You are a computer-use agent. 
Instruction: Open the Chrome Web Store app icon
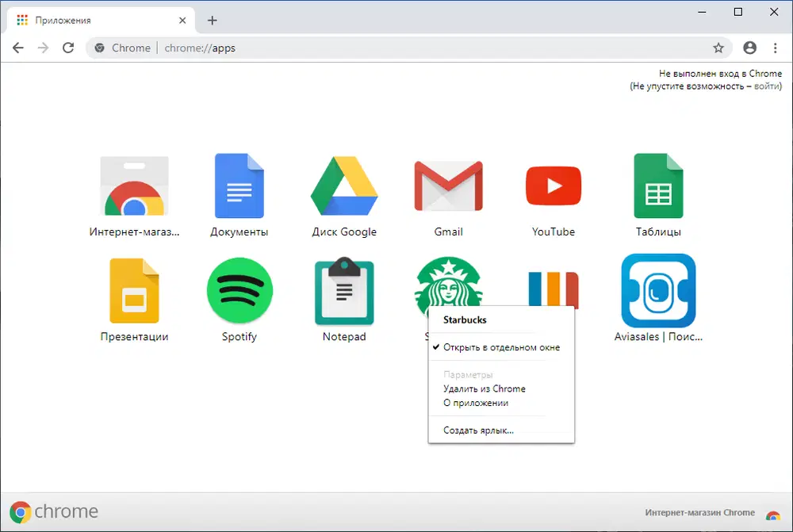pos(134,186)
